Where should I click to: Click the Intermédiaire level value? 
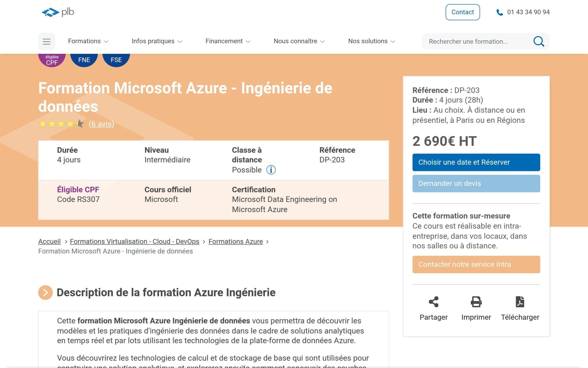(167, 160)
